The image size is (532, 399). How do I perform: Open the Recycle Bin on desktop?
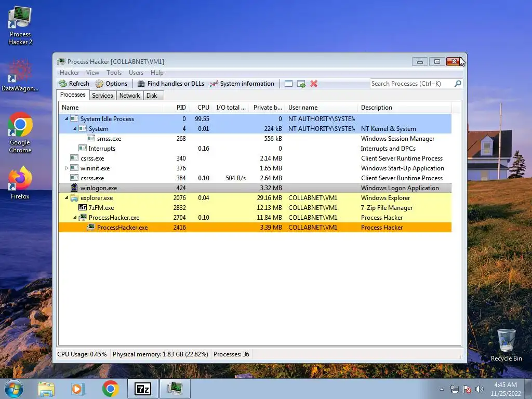point(506,345)
